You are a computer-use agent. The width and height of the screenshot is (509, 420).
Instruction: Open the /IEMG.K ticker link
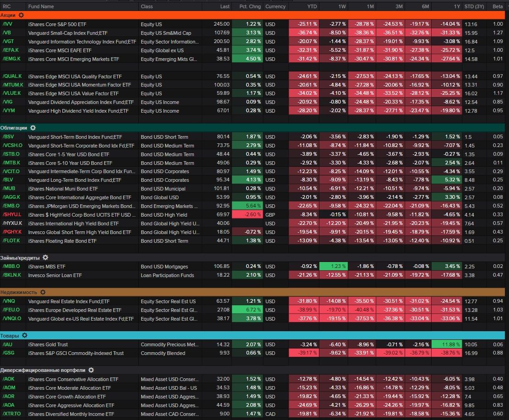coord(11,59)
